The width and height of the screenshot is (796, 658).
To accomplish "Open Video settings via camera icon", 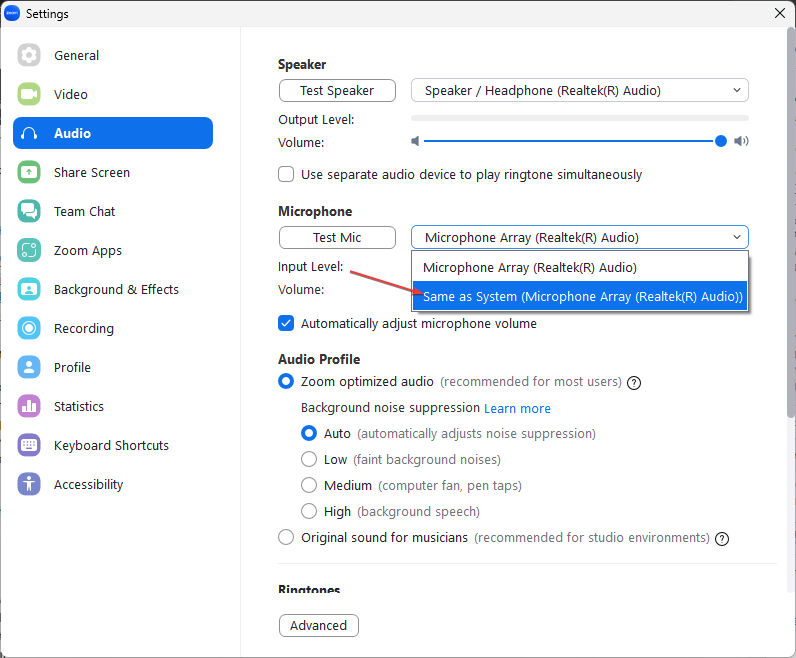I will coord(29,95).
